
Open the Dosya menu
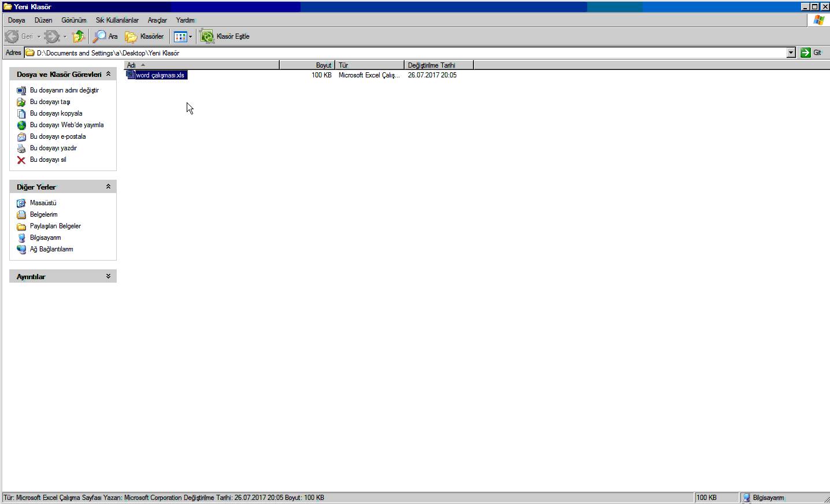coord(16,20)
